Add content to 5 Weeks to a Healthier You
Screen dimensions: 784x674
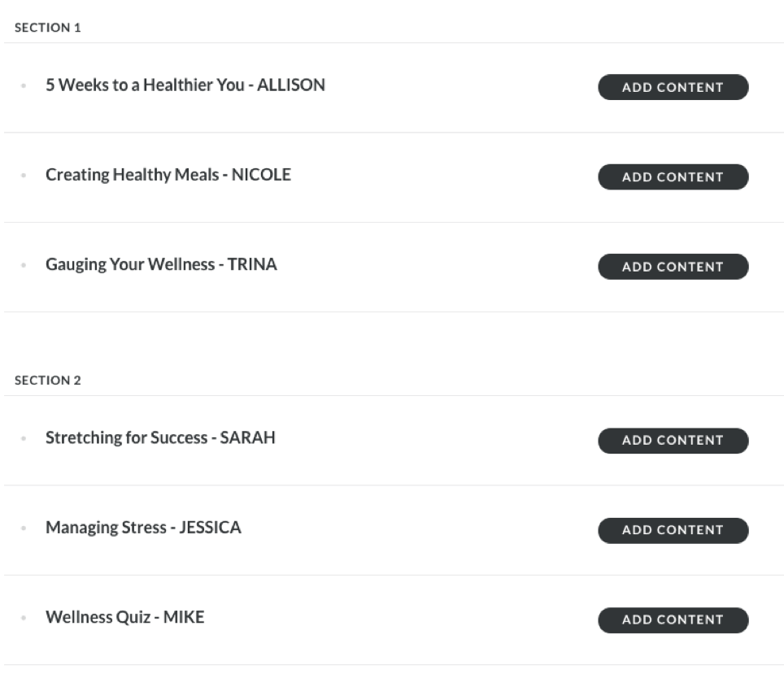[673, 87]
